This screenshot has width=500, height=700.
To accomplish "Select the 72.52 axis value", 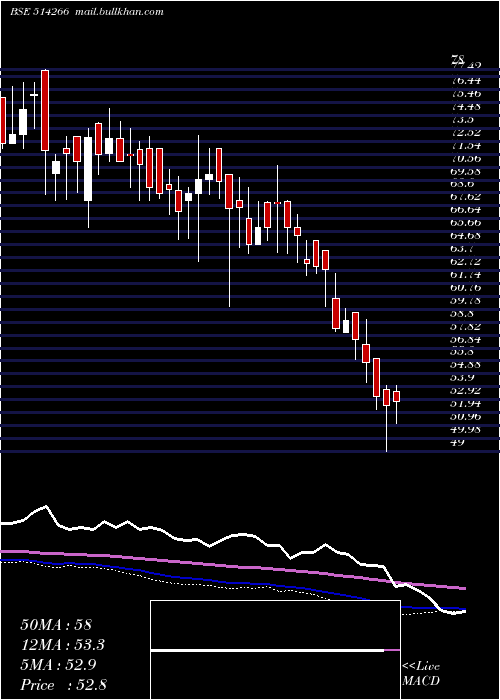I will pos(465,133).
